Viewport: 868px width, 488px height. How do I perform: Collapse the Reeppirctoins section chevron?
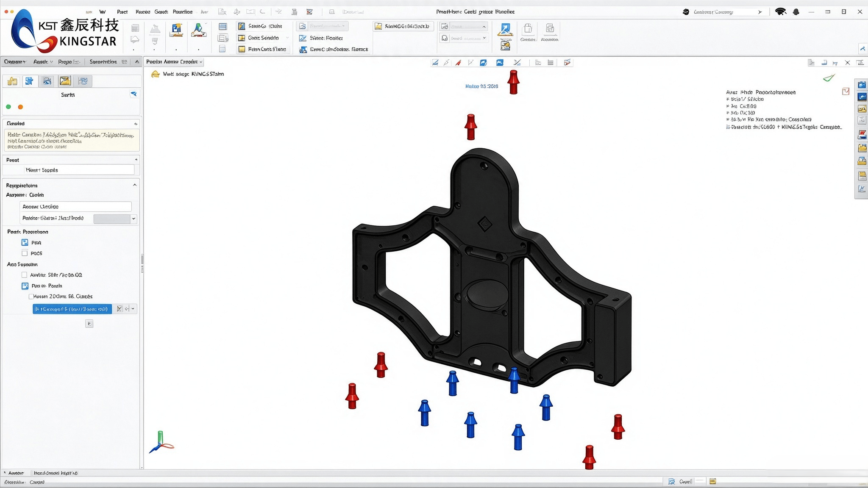click(135, 185)
